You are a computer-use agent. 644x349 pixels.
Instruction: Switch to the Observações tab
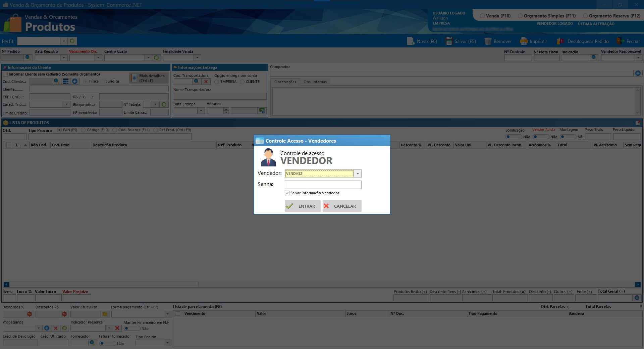click(x=285, y=82)
